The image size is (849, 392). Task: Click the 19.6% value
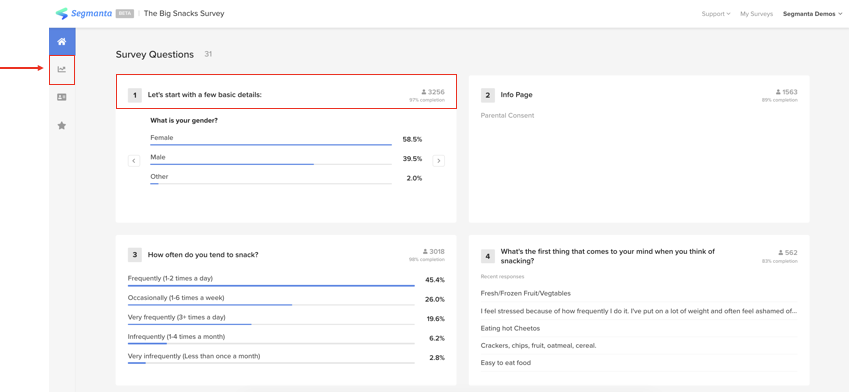[435, 319]
